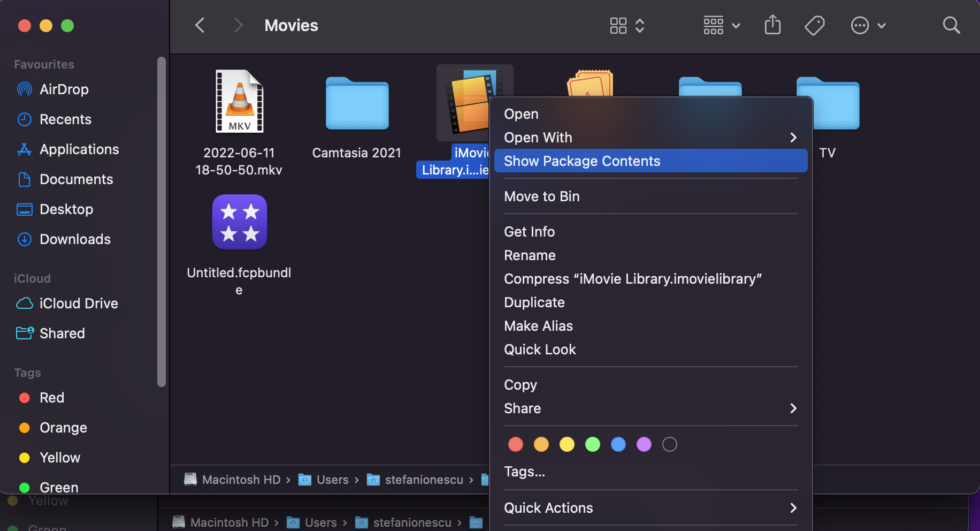
Task: Expand the Open With submenu
Action: tap(649, 138)
